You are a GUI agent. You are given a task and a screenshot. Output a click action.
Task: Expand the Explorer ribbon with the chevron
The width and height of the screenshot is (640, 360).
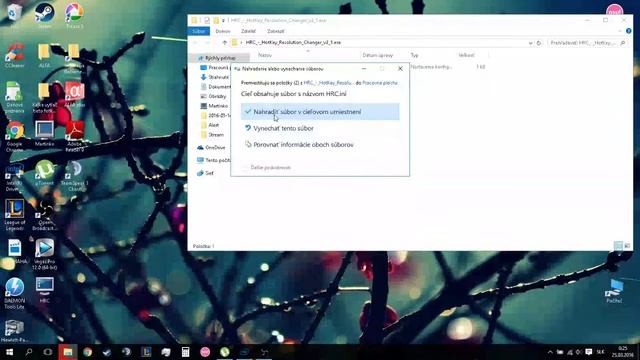(620, 31)
